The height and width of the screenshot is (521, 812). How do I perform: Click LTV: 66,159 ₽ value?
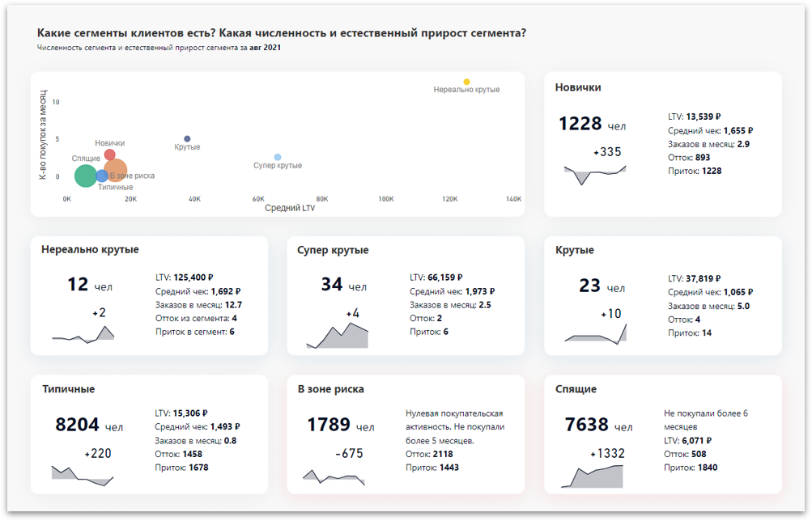[436, 277]
